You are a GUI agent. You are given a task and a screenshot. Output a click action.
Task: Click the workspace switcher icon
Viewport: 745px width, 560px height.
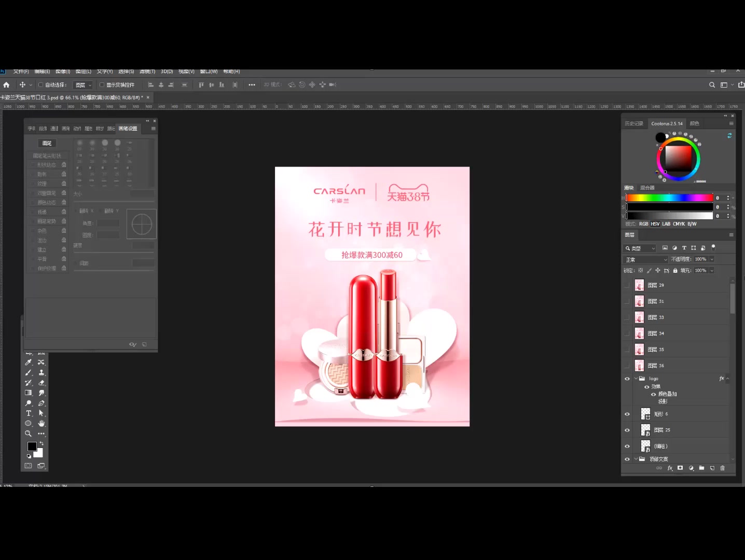pyautogui.click(x=724, y=85)
